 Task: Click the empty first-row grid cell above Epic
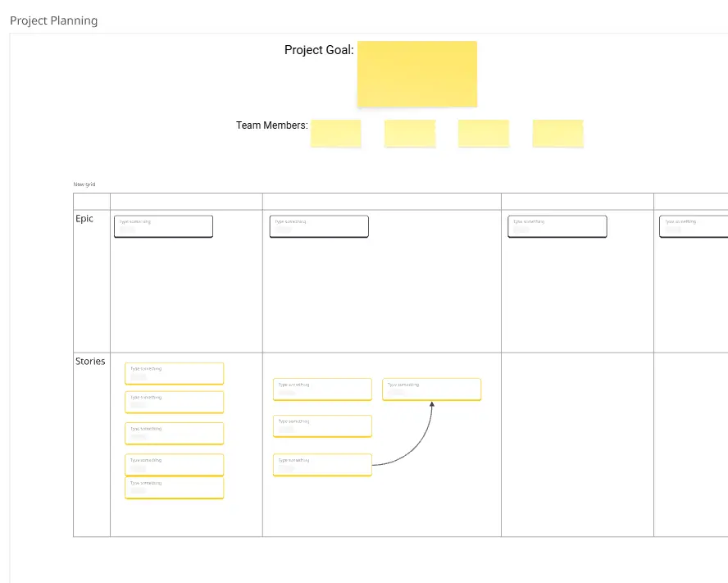point(185,199)
